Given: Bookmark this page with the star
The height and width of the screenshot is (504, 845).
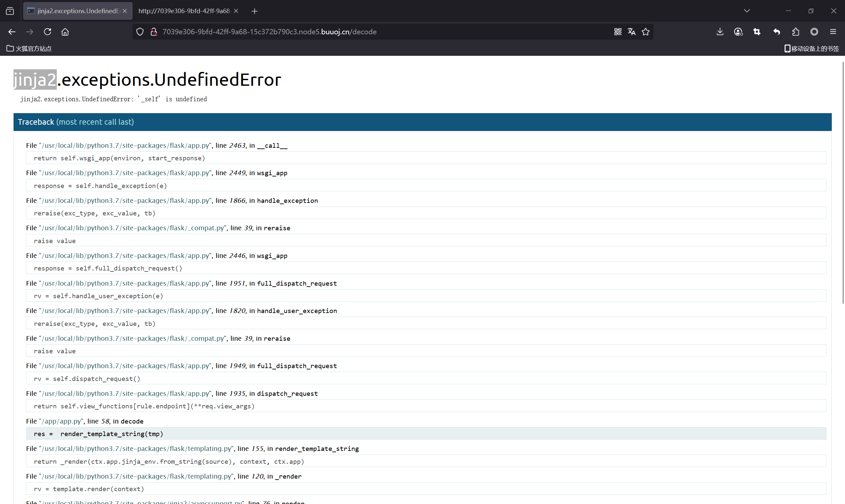Looking at the screenshot, I should point(646,32).
